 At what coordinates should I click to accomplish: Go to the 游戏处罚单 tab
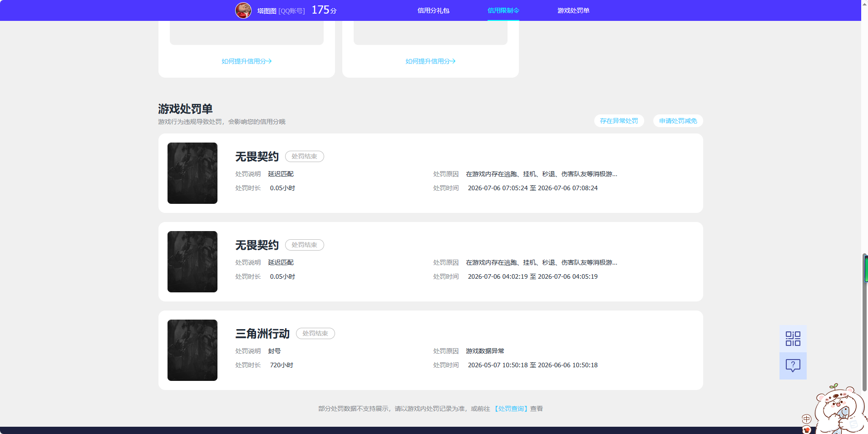[x=573, y=10]
